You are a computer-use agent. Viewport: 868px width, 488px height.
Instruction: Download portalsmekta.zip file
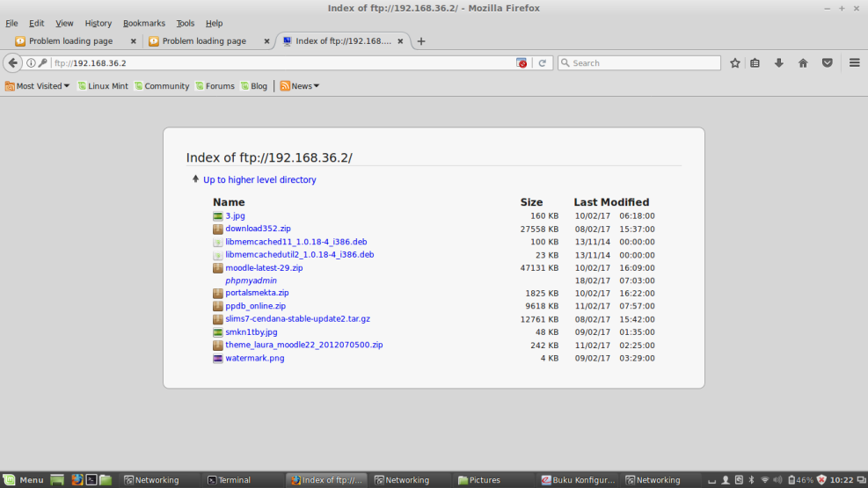pos(257,293)
